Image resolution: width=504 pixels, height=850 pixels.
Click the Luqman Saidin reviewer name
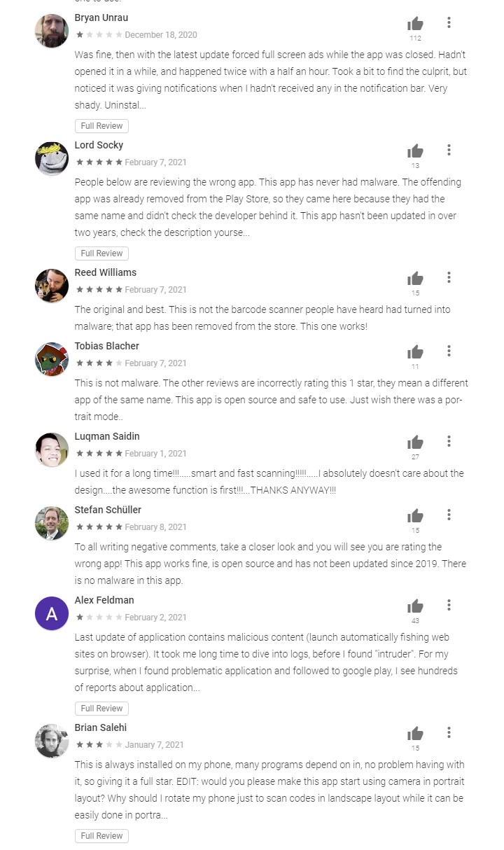(107, 436)
